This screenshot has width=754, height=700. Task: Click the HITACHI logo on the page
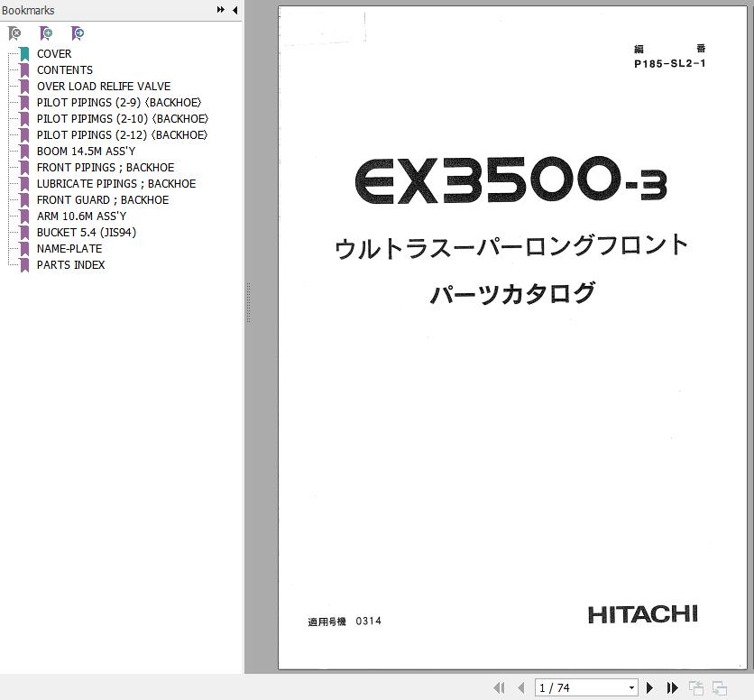click(643, 614)
